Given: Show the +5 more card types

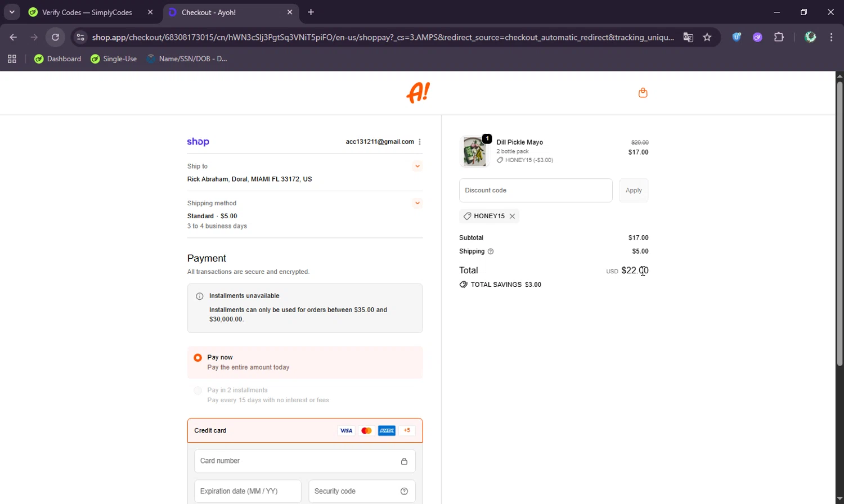Looking at the screenshot, I should 407,430.
